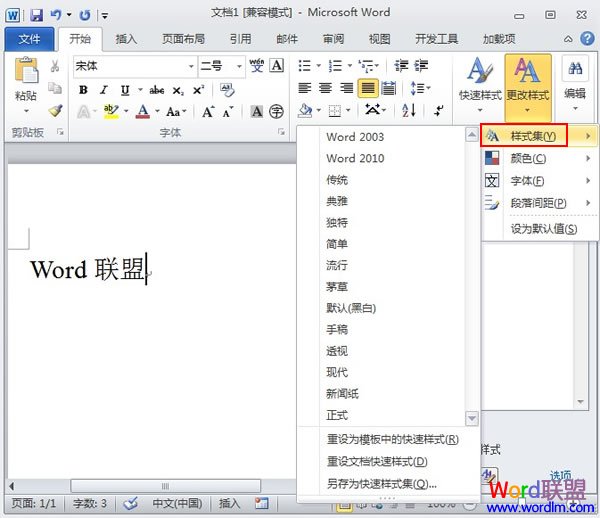Click the enclosed character icon
The height and width of the screenshot is (518, 600).
(276, 112)
